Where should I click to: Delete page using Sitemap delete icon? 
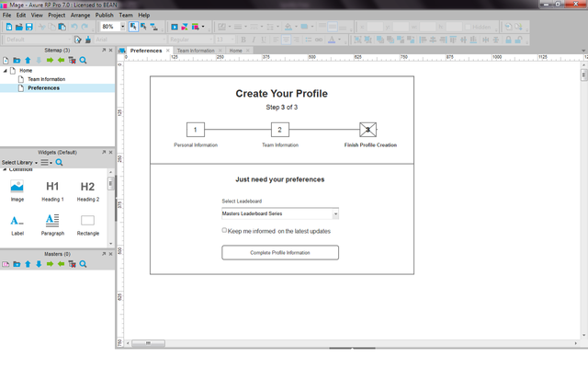coord(72,61)
